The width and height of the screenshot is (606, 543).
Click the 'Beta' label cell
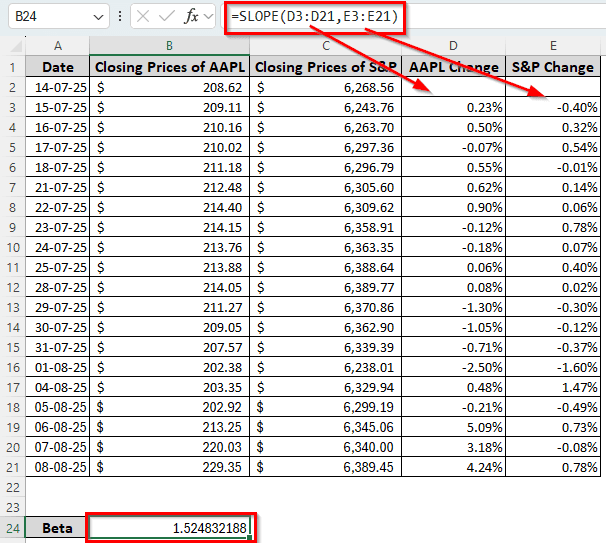(57, 527)
